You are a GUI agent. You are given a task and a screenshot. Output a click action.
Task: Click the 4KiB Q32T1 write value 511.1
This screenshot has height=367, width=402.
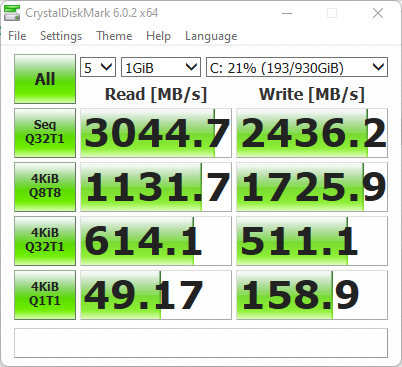click(x=312, y=241)
